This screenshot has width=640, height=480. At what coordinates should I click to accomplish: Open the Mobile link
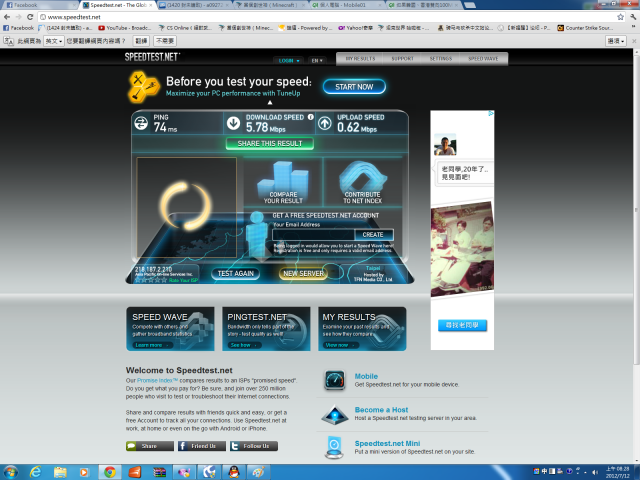(x=366, y=376)
